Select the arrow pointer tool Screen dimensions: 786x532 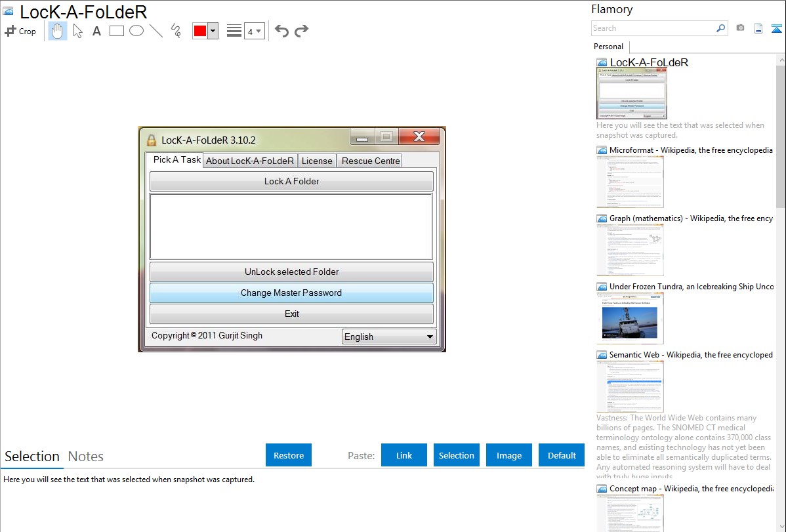coord(77,31)
